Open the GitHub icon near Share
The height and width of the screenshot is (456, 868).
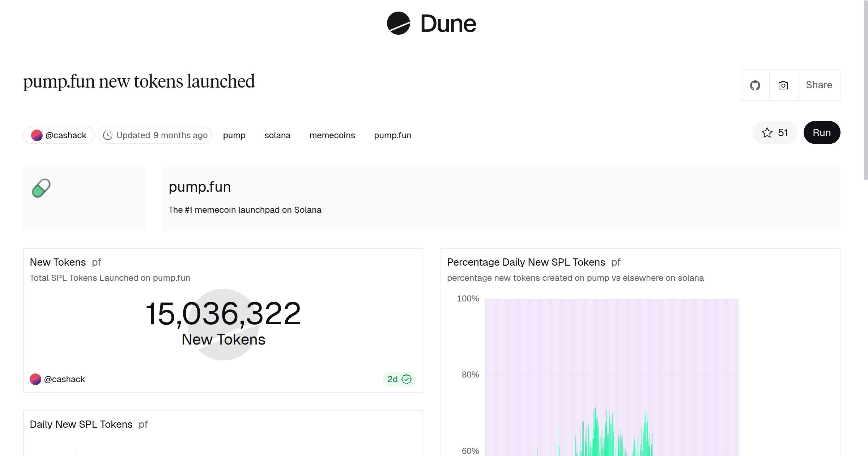tap(755, 85)
